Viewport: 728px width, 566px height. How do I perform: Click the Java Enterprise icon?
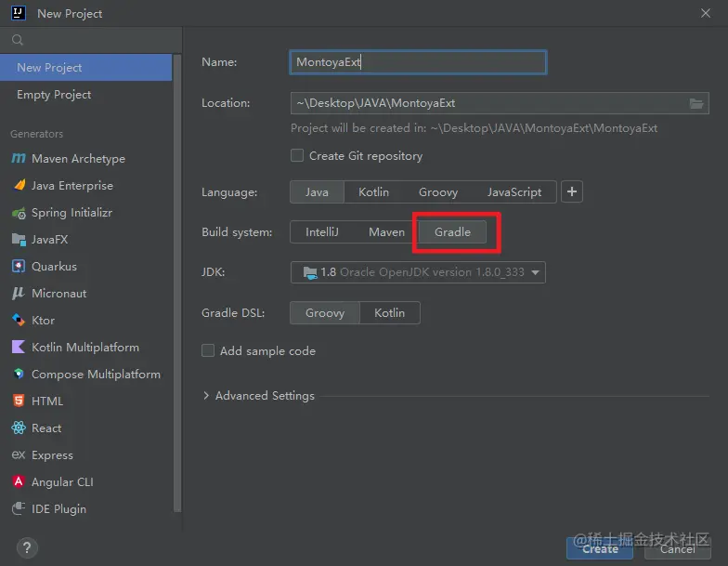19,185
